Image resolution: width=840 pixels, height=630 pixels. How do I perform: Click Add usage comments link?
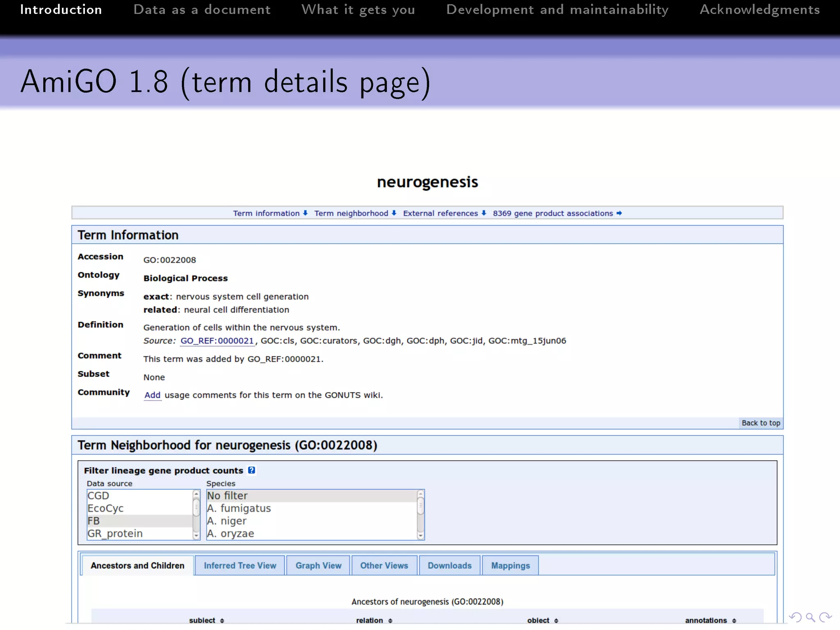point(152,395)
